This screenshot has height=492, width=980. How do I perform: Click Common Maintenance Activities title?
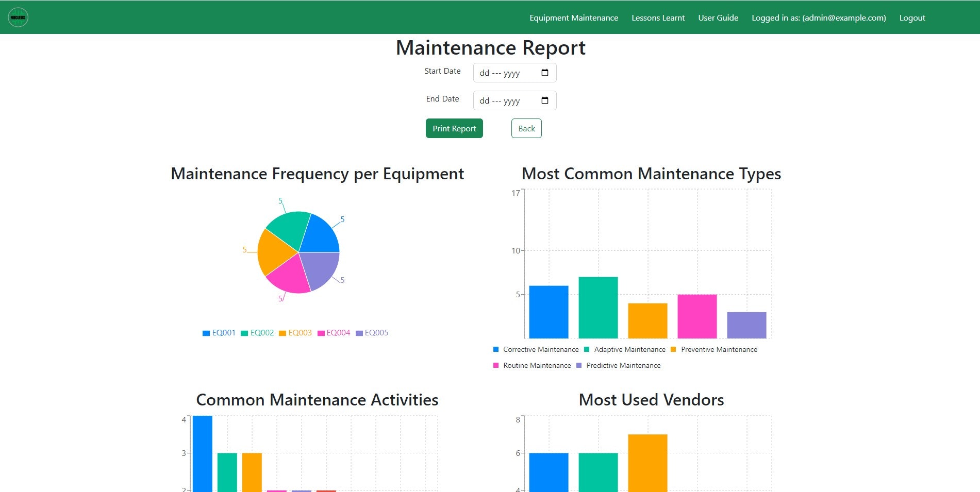(317, 400)
